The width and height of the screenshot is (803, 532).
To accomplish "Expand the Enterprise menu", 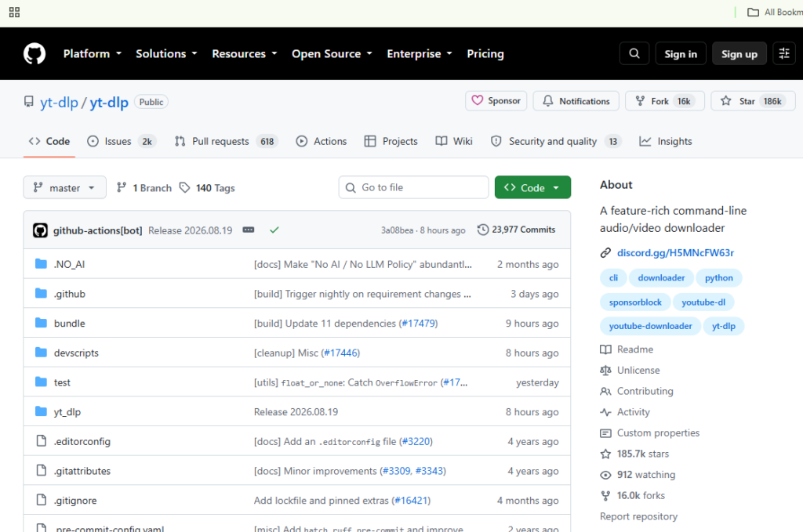I will tap(420, 54).
